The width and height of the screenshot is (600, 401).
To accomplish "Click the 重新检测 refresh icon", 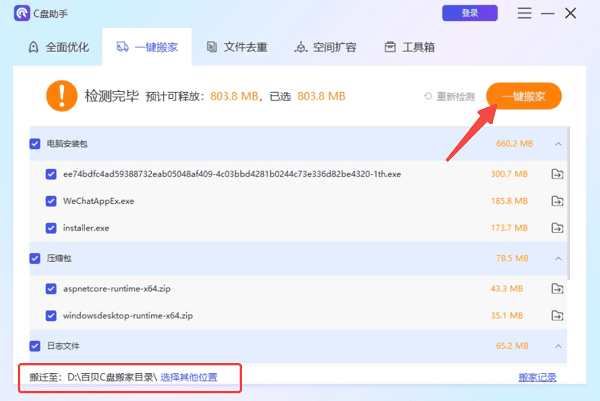I will [429, 96].
